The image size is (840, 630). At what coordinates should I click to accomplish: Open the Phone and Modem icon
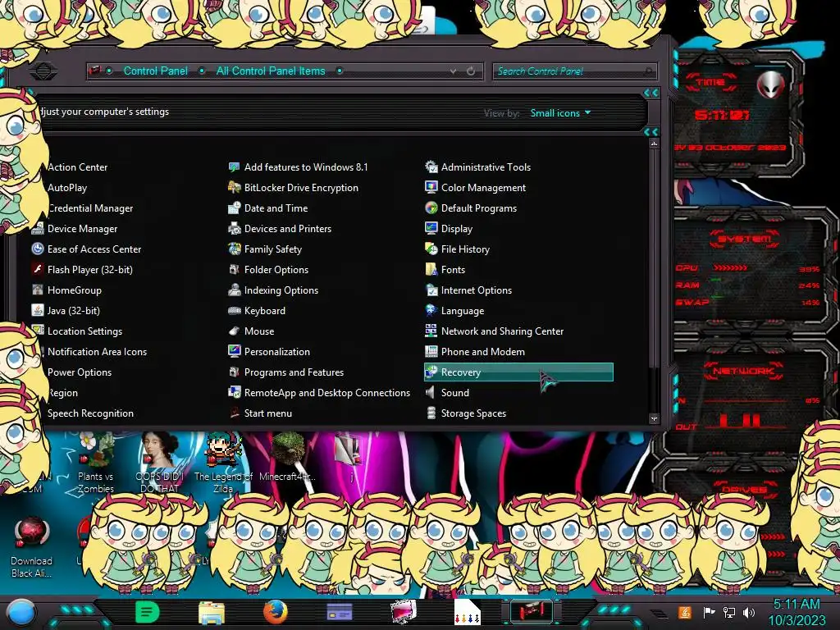(x=431, y=351)
